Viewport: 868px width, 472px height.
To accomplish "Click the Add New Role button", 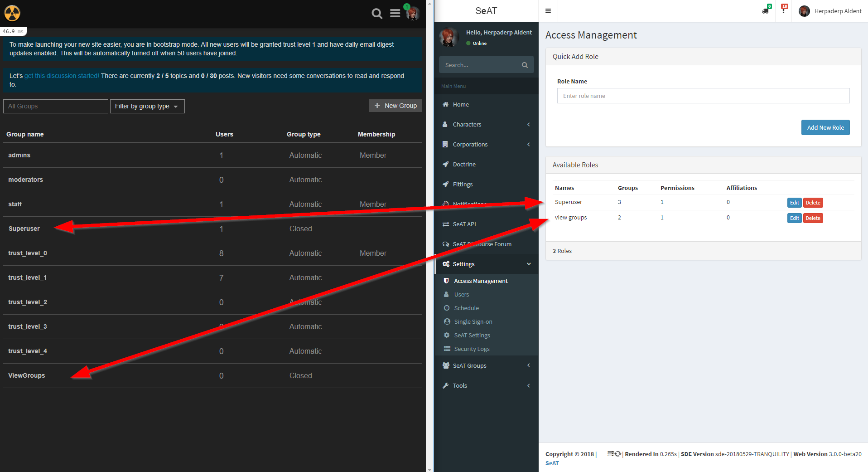I will click(825, 127).
